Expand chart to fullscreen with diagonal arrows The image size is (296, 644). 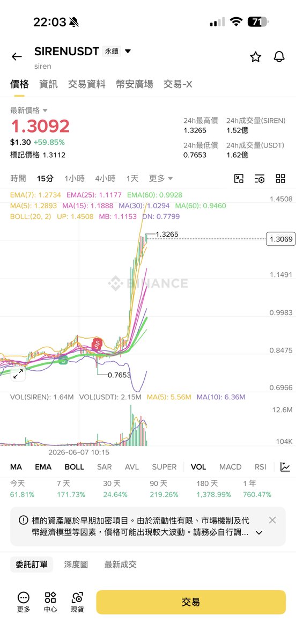18,374
